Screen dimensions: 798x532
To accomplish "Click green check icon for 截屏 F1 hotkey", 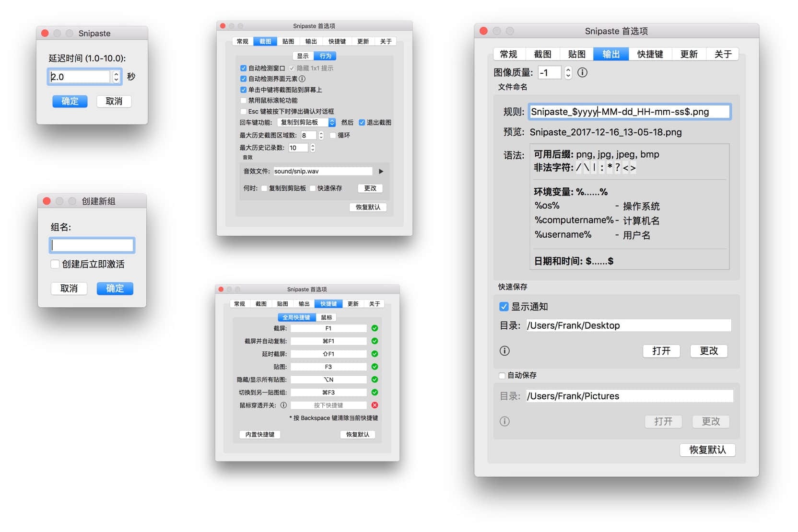I will tap(375, 328).
